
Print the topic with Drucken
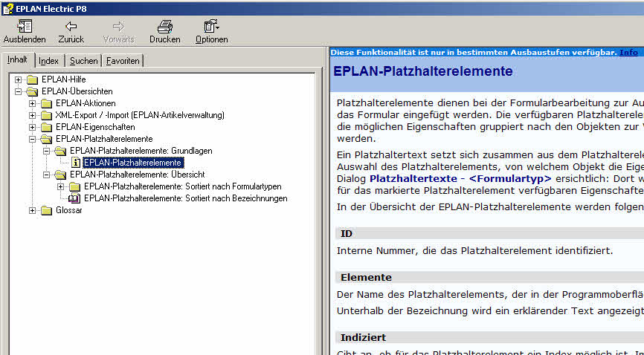(x=164, y=32)
